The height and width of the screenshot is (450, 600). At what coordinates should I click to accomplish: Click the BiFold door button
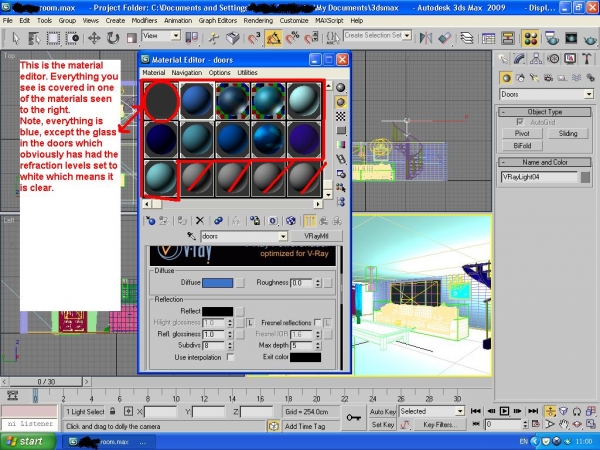[x=522, y=145]
